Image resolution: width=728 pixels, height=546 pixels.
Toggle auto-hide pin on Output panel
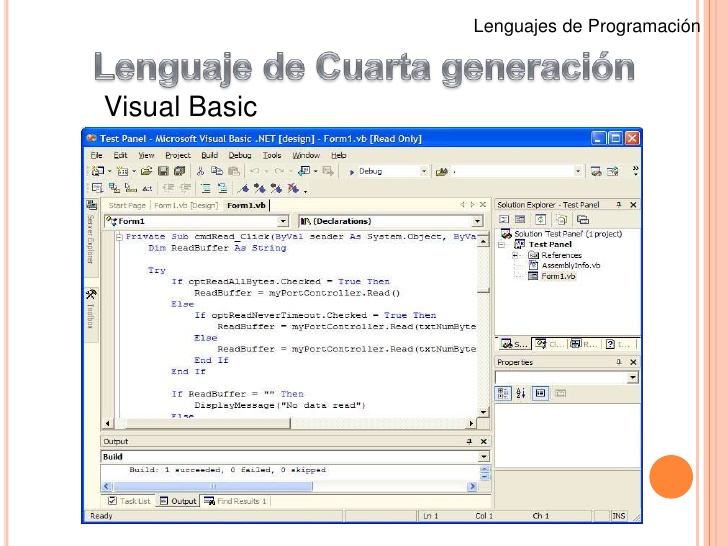[469, 442]
